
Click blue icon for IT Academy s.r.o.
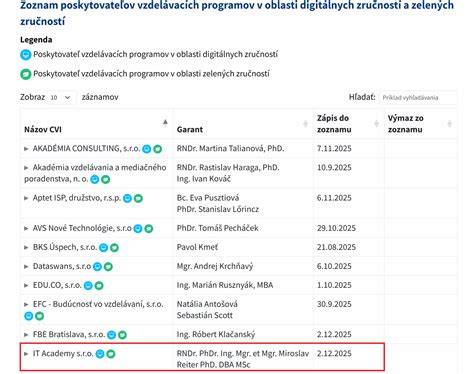point(100,354)
